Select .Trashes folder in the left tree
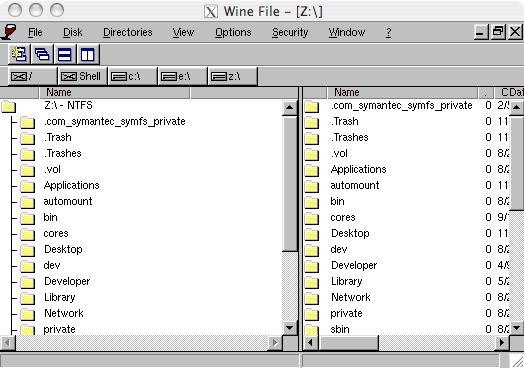 point(62,153)
